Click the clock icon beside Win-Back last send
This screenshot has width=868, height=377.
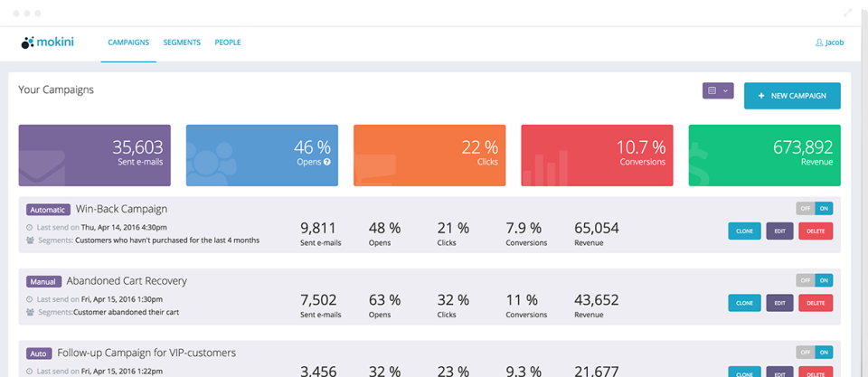30,227
